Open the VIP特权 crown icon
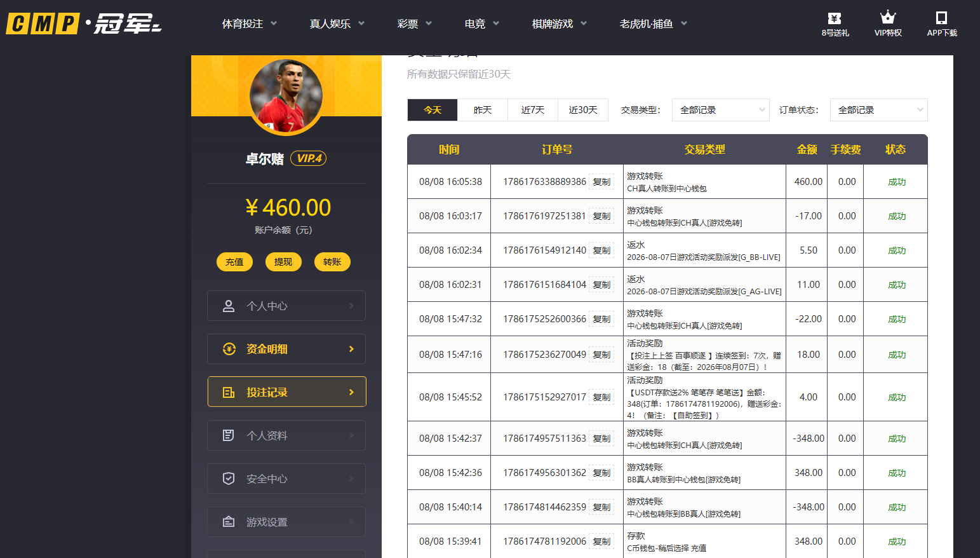The width and height of the screenshot is (980, 558). tap(888, 18)
